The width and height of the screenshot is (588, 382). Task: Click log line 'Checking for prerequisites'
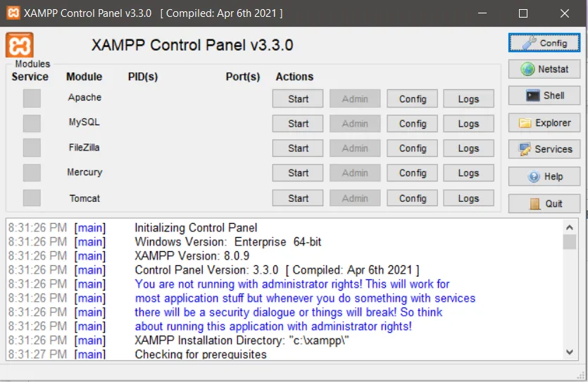pyautogui.click(x=201, y=355)
